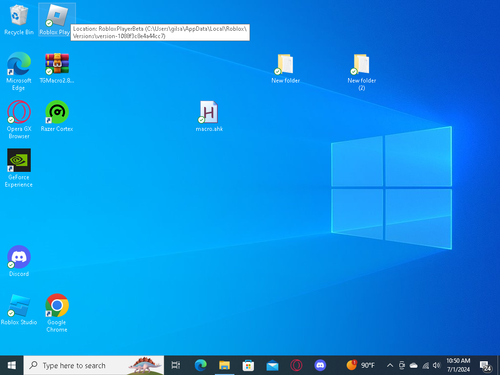Select the Roblox Studio desktop icon
500x375 pixels.
tap(19, 310)
